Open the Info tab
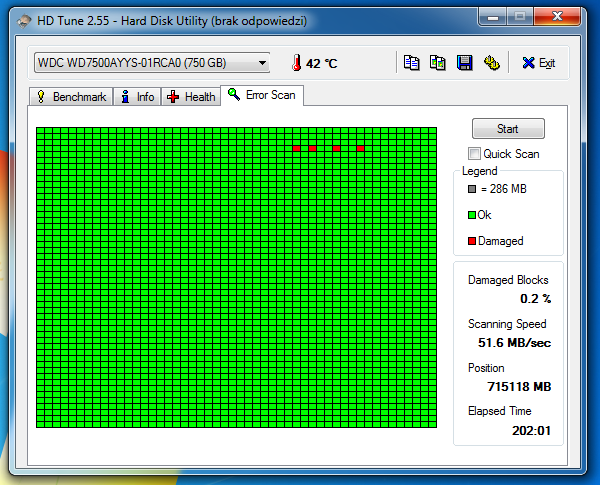Viewport: 600px width, 485px height. click(x=137, y=97)
